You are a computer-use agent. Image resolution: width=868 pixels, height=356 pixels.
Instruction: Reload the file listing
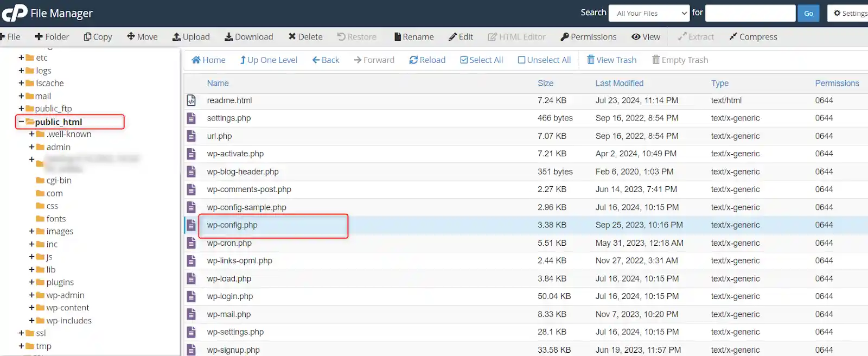click(x=427, y=60)
